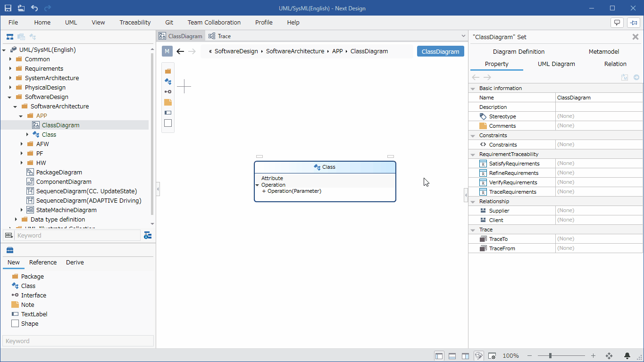Viewport: 644px width, 362px height.
Task: Switch to the Reference tab
Action: 43,263
